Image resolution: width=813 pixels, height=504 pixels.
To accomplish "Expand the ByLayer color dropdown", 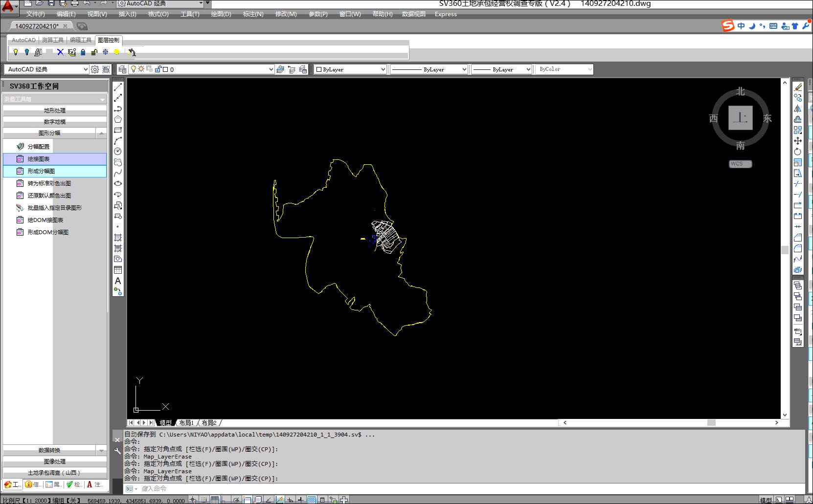I will 383,69.
